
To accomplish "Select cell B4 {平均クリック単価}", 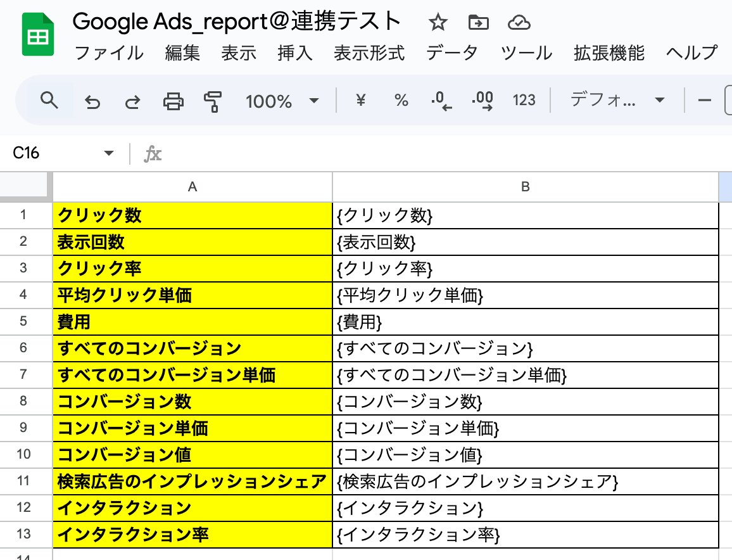I will point(525,295).
